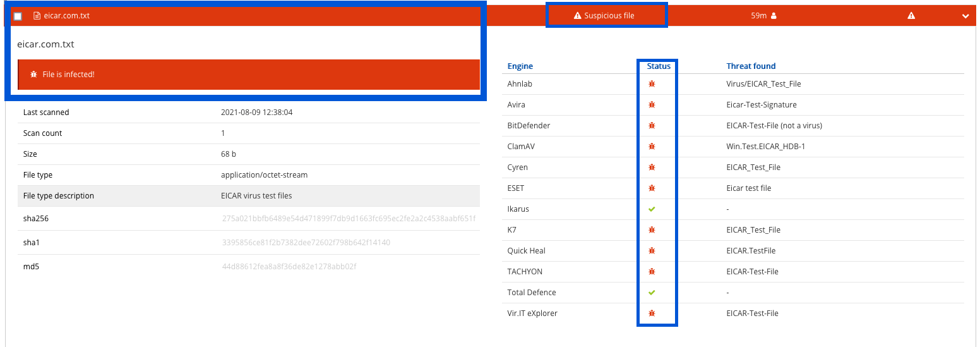Sort by the Status column header
Screen dimensions: 980x347
click(x=659, y=66)
